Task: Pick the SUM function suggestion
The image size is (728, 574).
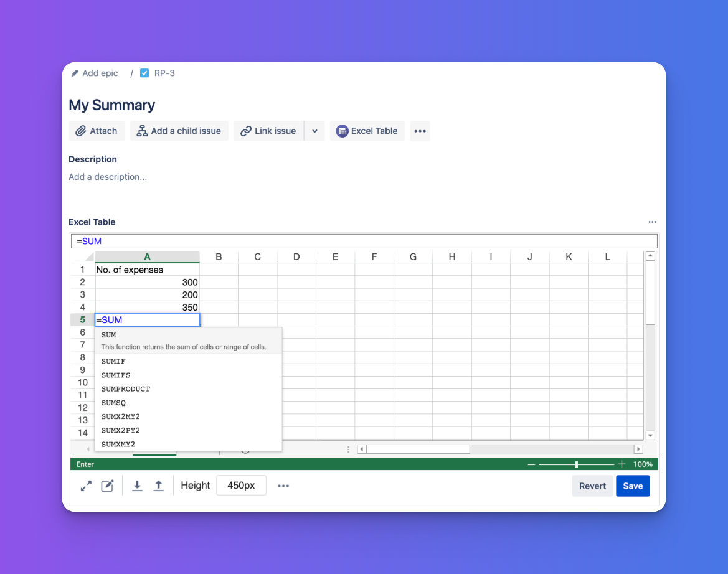Action: click(x=109, y=336)
